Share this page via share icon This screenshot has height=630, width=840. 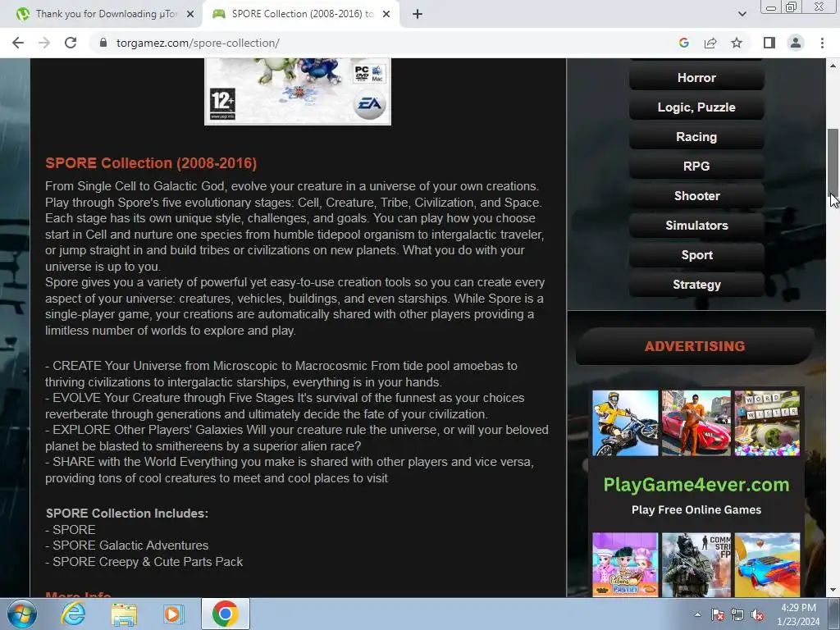point(710,43)
